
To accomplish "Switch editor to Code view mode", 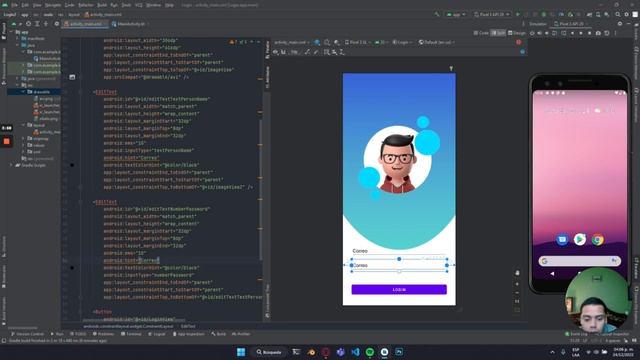I will click(481, 33).
